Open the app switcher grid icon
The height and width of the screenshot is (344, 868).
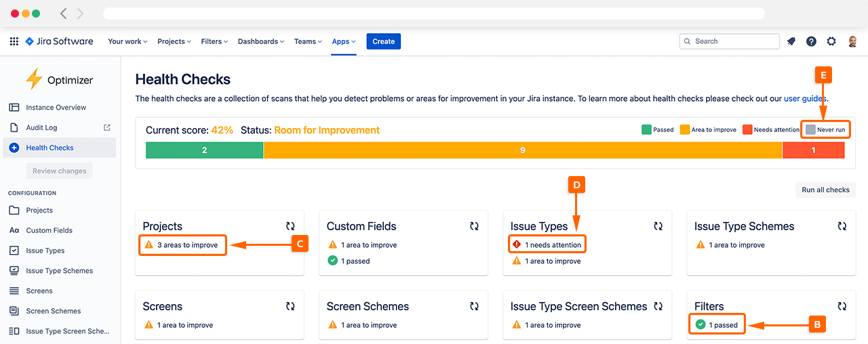pos(14,41)
